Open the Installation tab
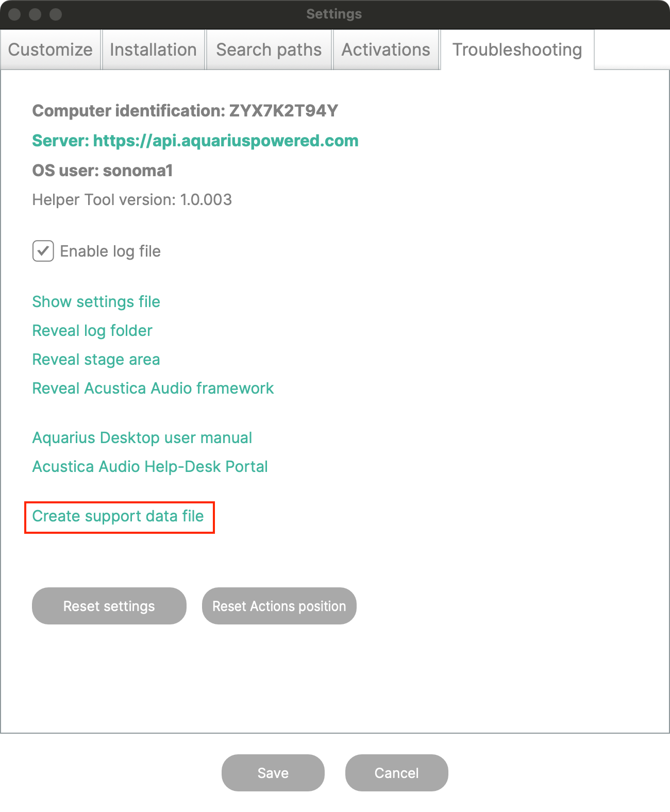The image size is (670, 812). pyautogui.click(x=153, y=49)
